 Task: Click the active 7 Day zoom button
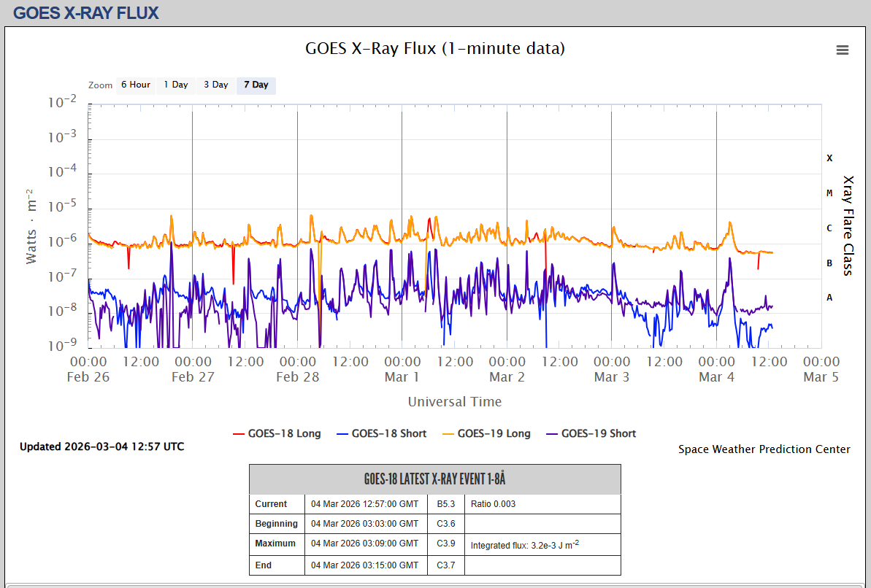(x=256, y=85)
